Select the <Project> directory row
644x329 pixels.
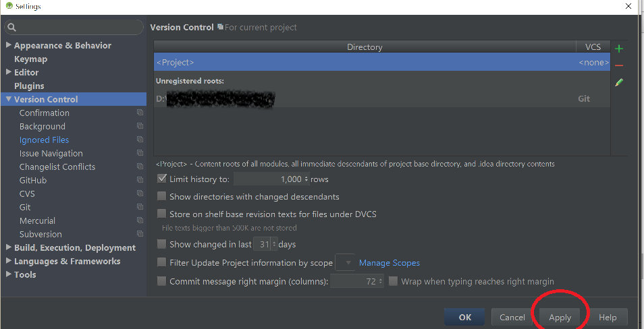pyautogui.click(x=382, y=62)
